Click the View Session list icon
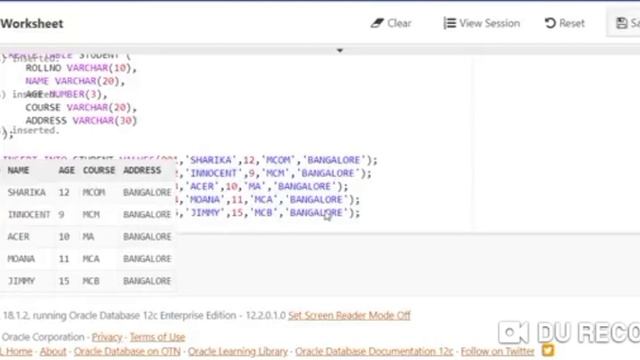The image size is (640, 360). (449, 23)
